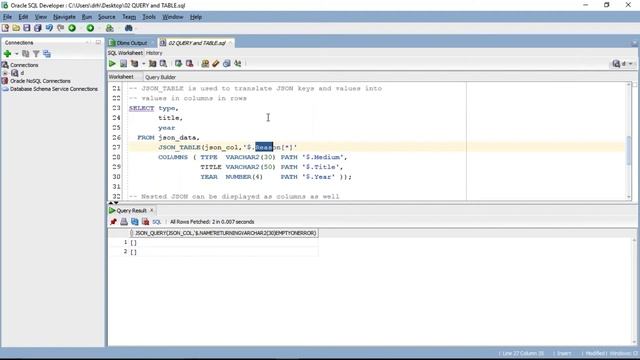Screen dimensions: 640x360
Task: Select the Worksheet tab
Action: pos(121,77)
